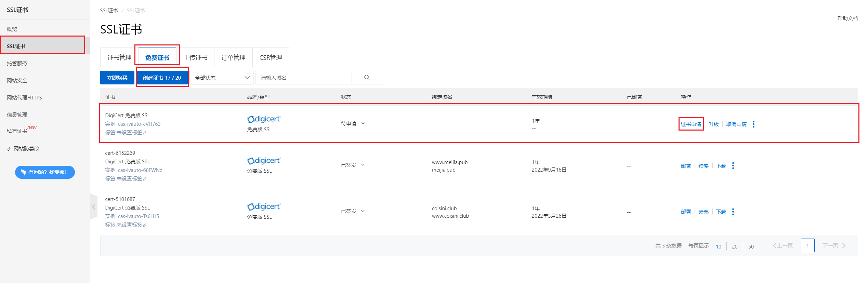Click expiry date 2022年3月26日
The height and width of the screenshot is (283, 868).
tap(549, 216)
